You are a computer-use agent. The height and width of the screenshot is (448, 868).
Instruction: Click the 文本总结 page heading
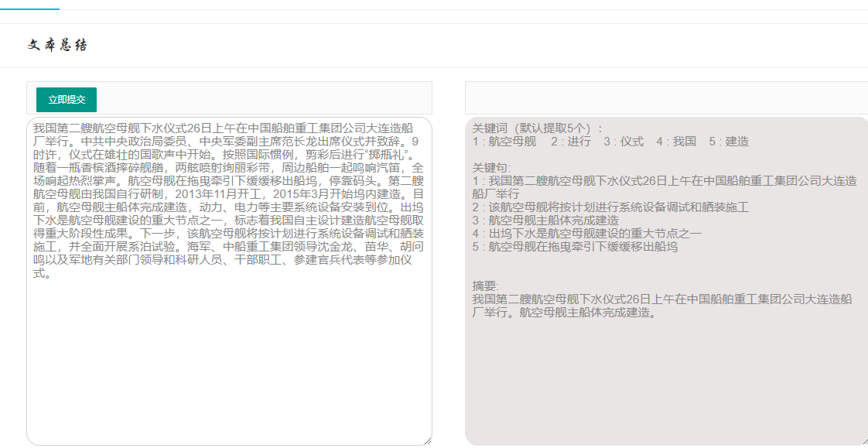coord(57,46)
